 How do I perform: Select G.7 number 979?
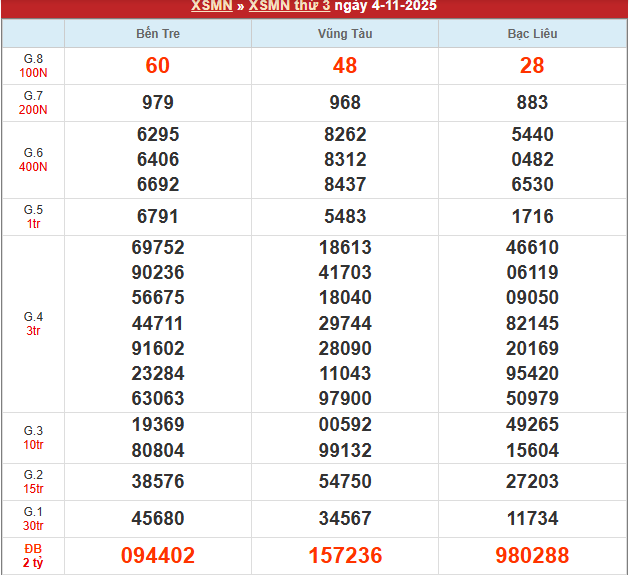pos(158,102)
